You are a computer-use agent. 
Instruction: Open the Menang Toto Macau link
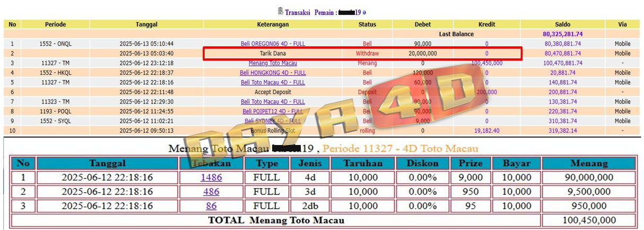pyautogui.click(x=273, y=63)
